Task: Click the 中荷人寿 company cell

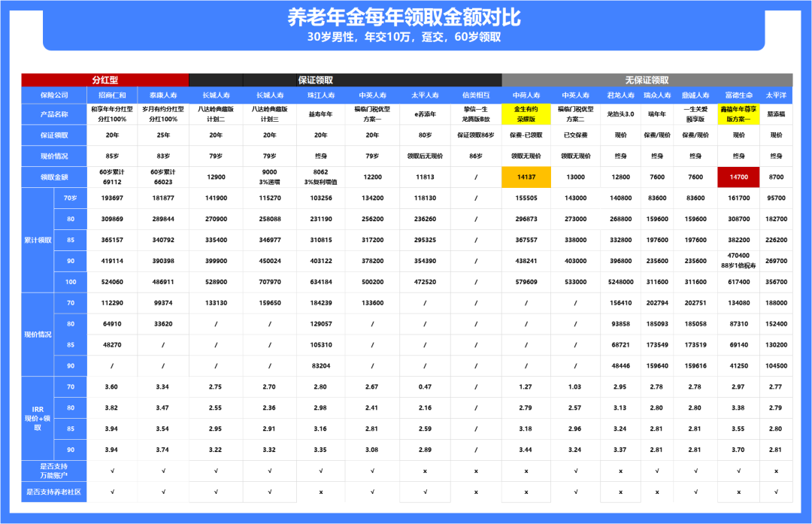Action: [x=526, y=95]
